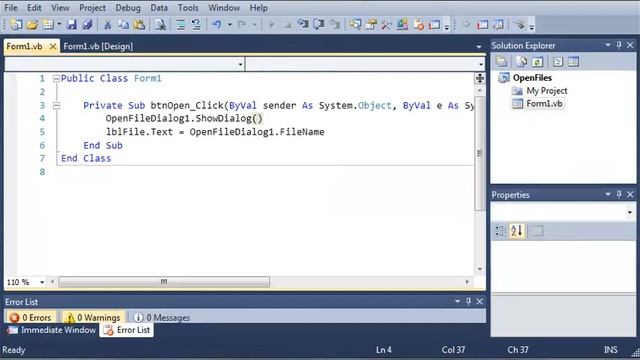Click the New Project toolbar icon
The height and width of the screenshot is (360, 640).
click(x=16, y=25)
